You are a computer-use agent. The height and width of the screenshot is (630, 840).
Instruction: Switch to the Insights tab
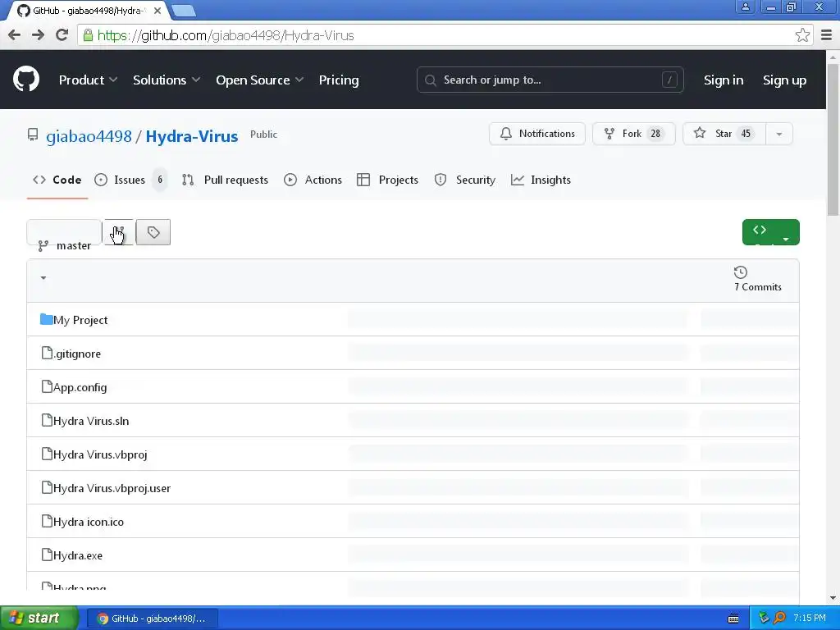[x=541, y=180]
